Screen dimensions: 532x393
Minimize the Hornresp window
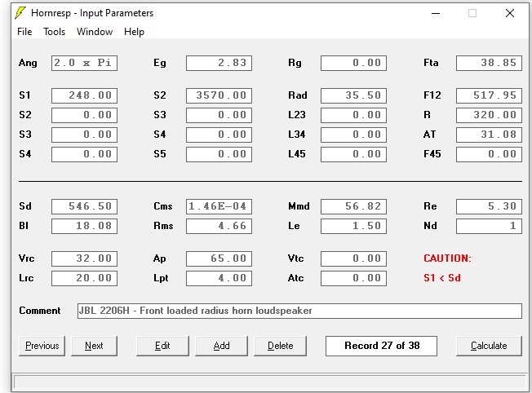(x=436, y=13)
